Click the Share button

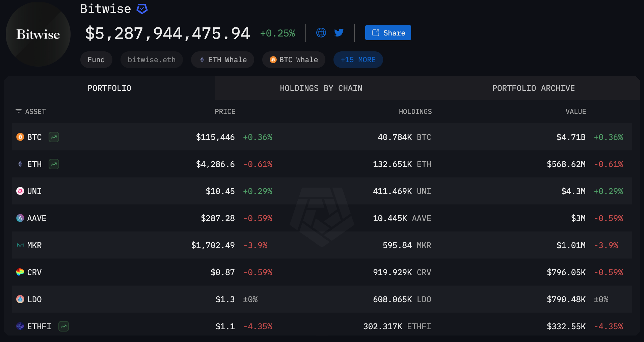click(x=388, y=33)
